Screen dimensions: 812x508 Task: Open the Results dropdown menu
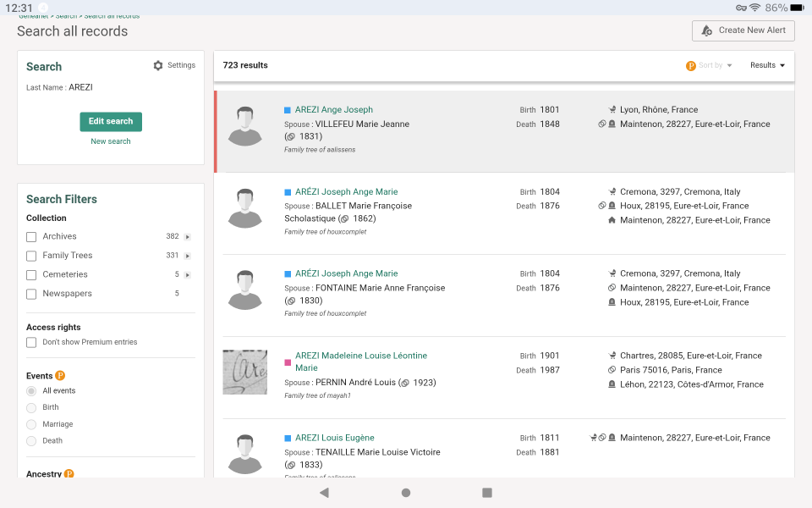pos(767,65)
